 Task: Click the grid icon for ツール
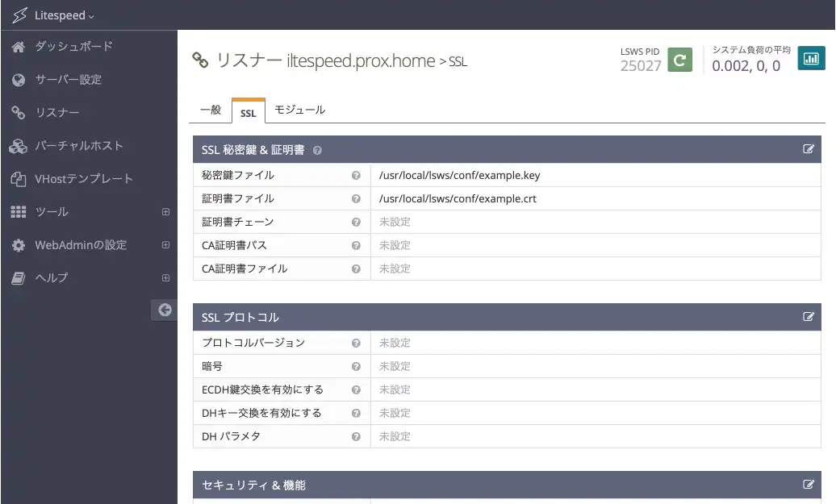(18, 212)
